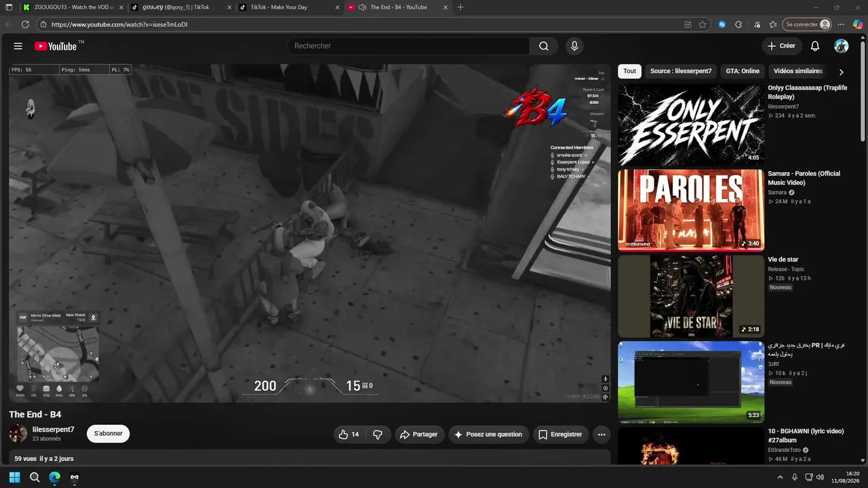
Task: Select the Tout filter chip
Action: pos(630,71)
